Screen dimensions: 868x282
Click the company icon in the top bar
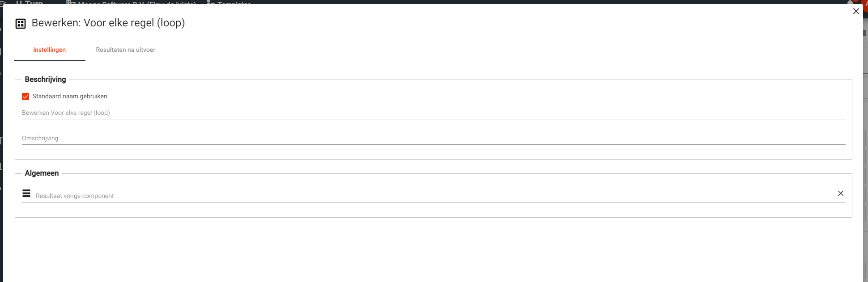click(x=71, y=2)
